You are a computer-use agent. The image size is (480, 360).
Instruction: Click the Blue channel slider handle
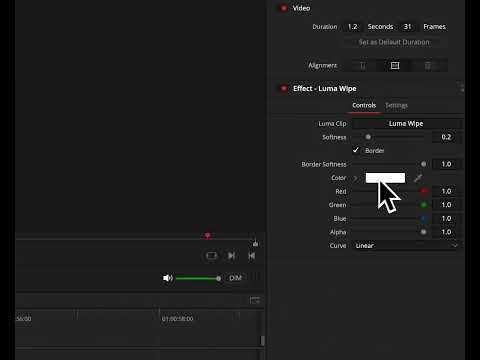click(x=424, y=219)
